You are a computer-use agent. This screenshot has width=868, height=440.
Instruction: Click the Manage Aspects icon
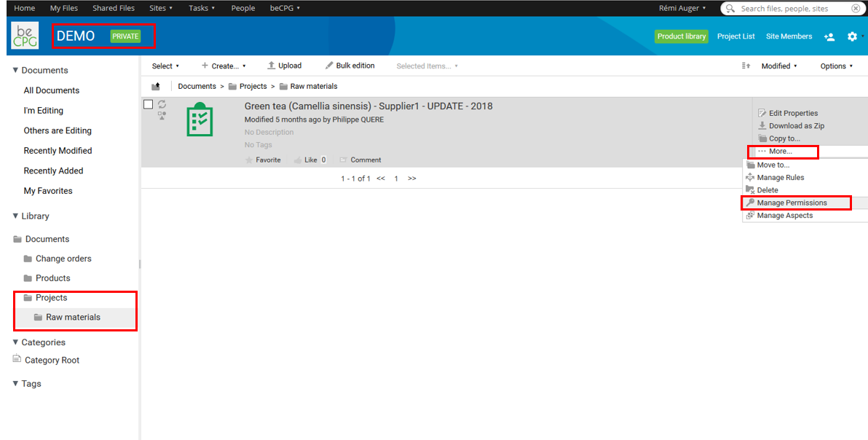pyautogui.click(x=751, y=216)
